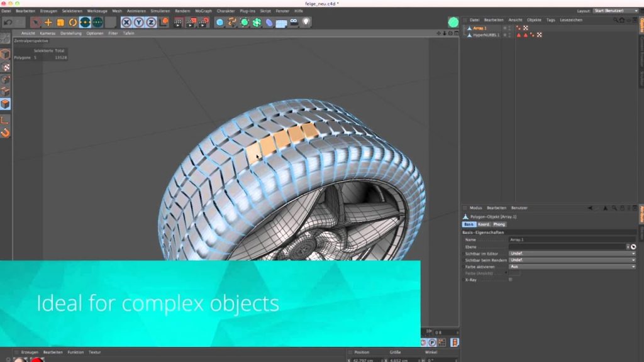Open the Sichtbar beim Rendern dropdown
This screenshot has height=362, width=644.
pyautogui.click(x=572, y=260)
